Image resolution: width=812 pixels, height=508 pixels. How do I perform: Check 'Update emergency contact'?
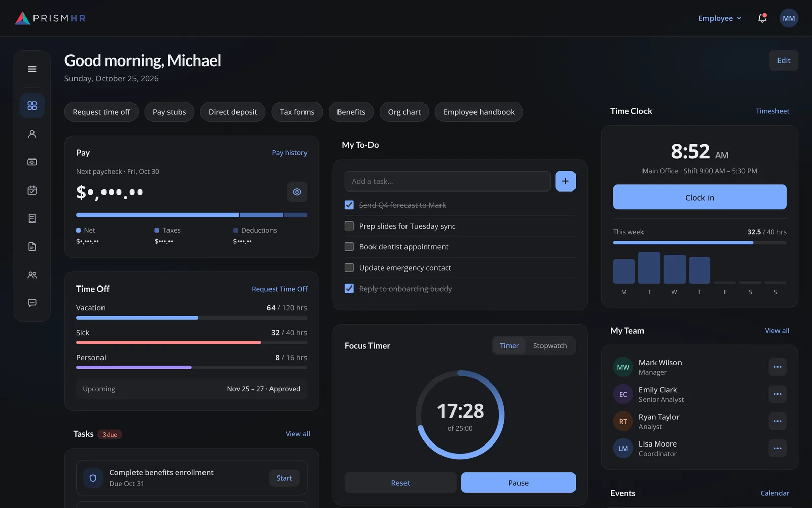coord(349,268)
